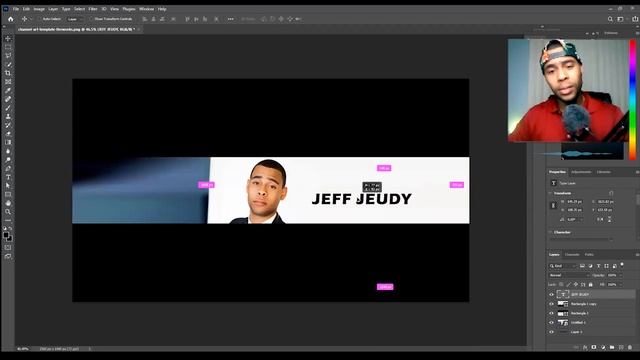Click the Home icon in options bar

coord(11,19)
